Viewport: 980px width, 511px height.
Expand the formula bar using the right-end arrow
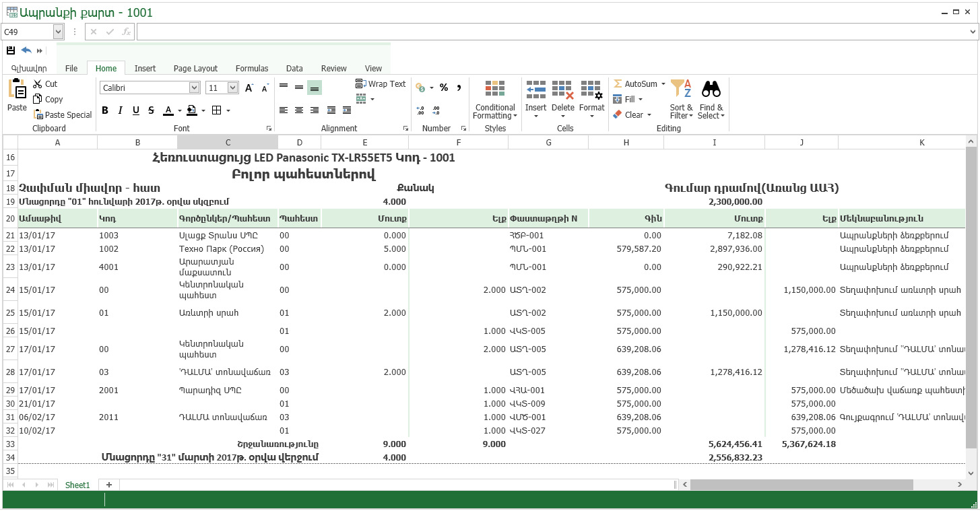[972, 32]
